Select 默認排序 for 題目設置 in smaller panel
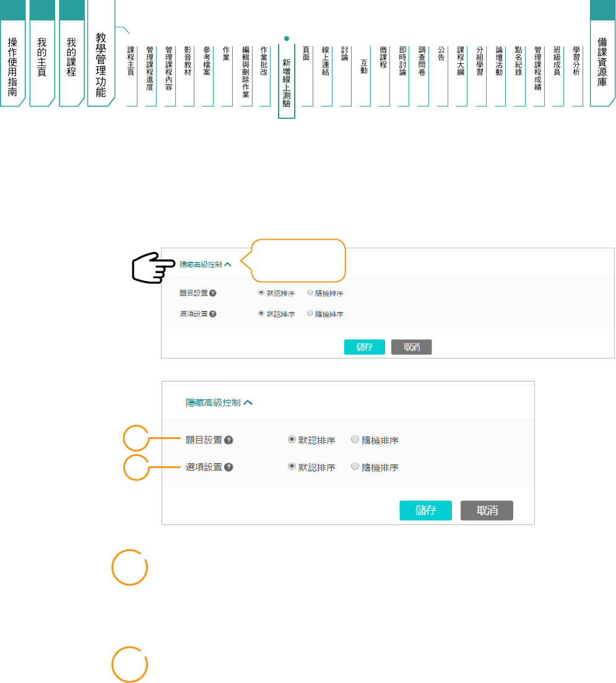616x683 pixels. [x=261, y=293]
